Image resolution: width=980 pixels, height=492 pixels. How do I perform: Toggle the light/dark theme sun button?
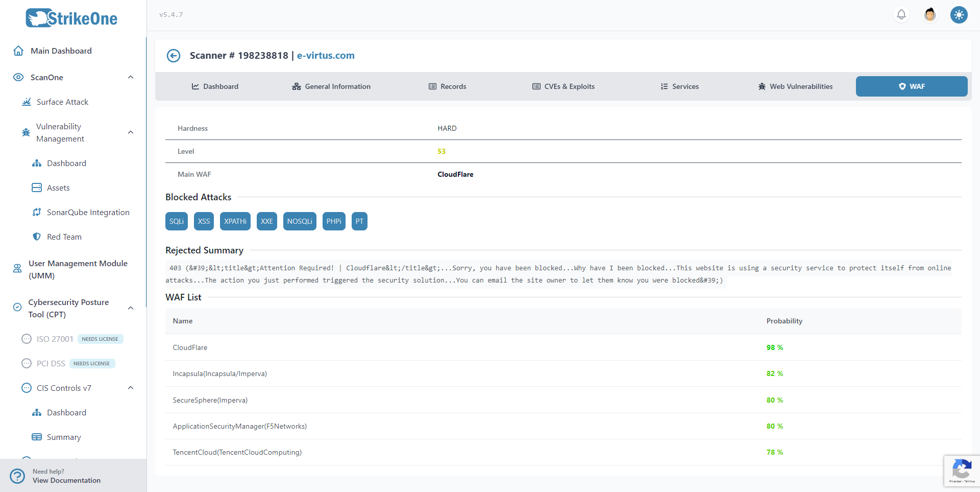[959, 15]
